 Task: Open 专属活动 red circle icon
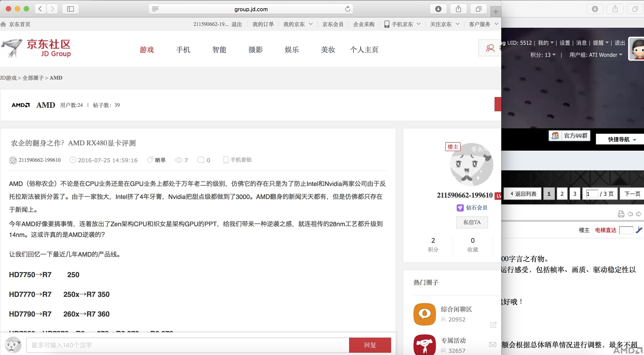tap(424, 345)
